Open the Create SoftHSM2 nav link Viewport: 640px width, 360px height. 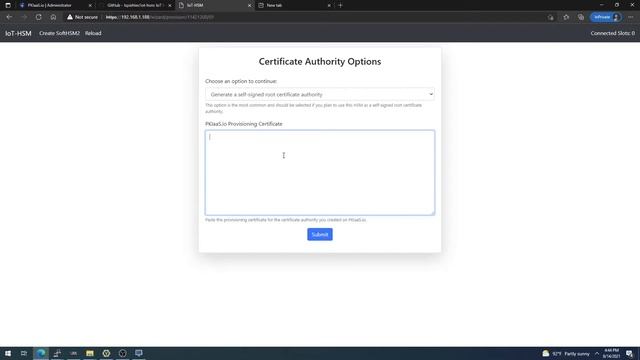point(59,33)
